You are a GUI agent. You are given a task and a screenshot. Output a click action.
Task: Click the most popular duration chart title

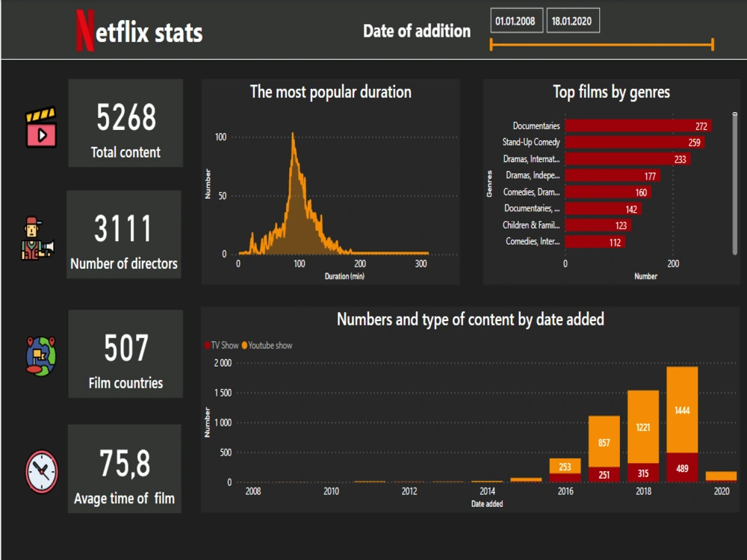pyautogui.click(x=330, y=92)
